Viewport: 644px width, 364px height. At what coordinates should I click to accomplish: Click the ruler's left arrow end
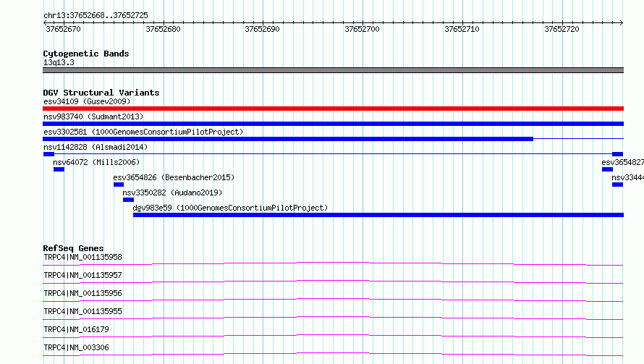coord(45,22)
